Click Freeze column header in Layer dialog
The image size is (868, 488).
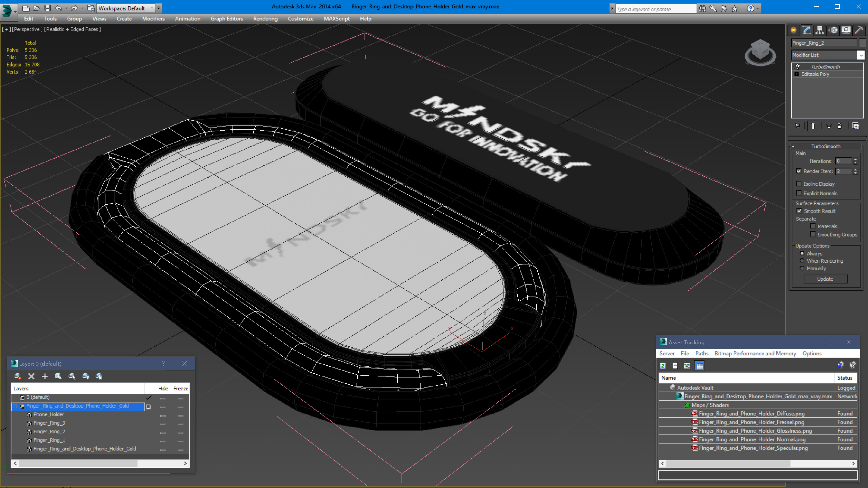point(181,389)
